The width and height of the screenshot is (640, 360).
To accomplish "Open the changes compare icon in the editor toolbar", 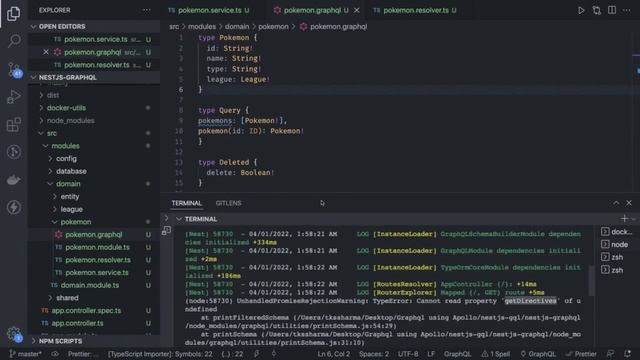I will point(596,10).
